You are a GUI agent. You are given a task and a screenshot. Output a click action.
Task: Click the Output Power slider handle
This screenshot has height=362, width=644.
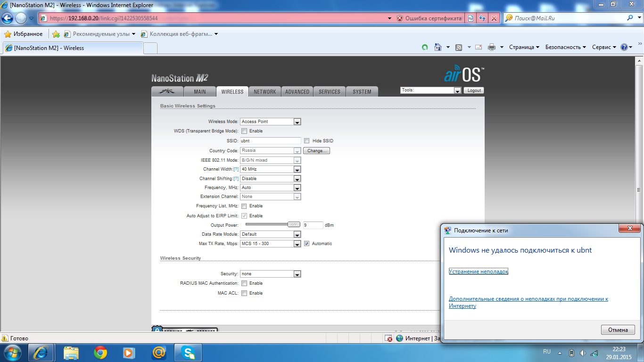(294, 225)
